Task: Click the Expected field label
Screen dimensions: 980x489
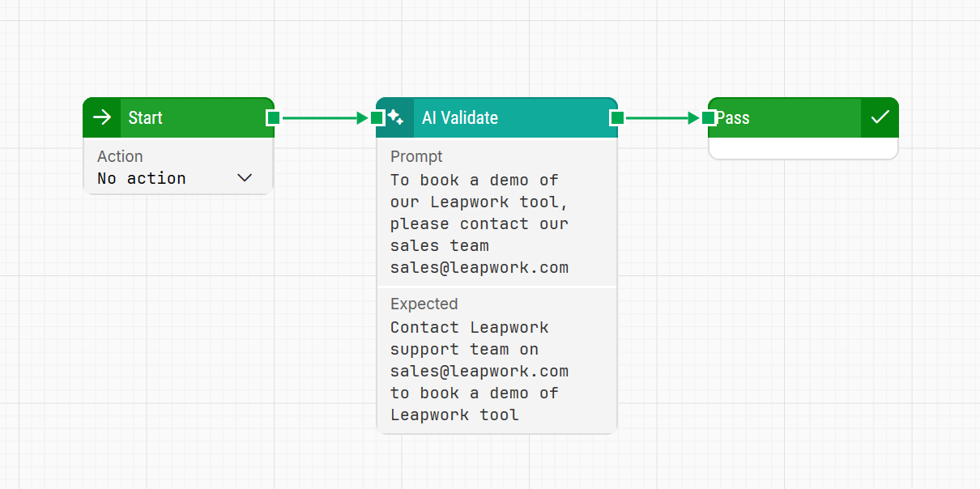Action: [x=424, y=304]
